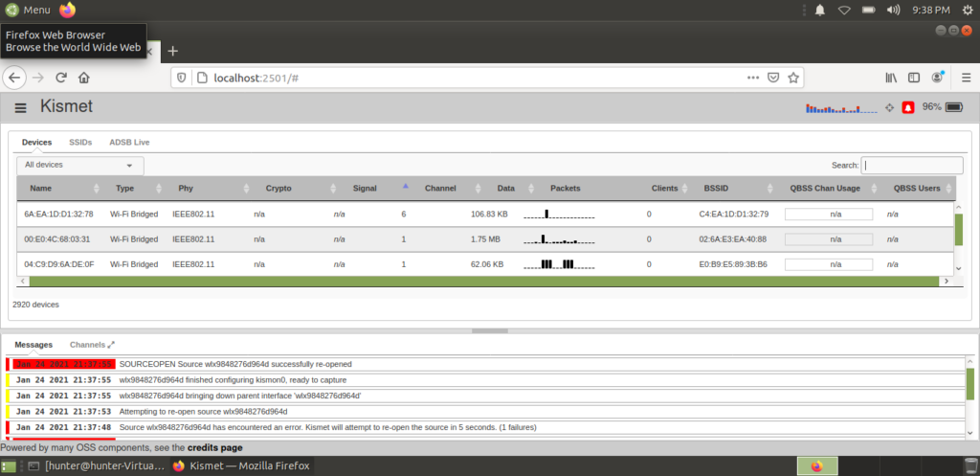Viewport: 980px width, 476px height.
Task: Open the Firefox account icon
Action: 937,78
